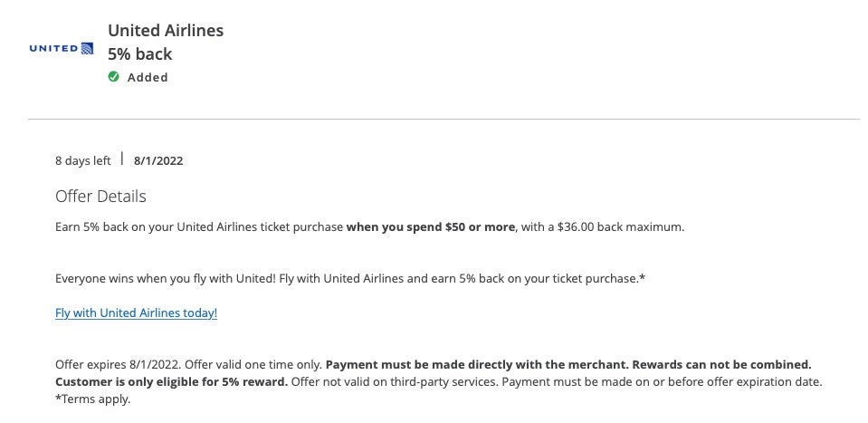
Task: Click the United Airlines logo
Action: [x=62, y=48]
